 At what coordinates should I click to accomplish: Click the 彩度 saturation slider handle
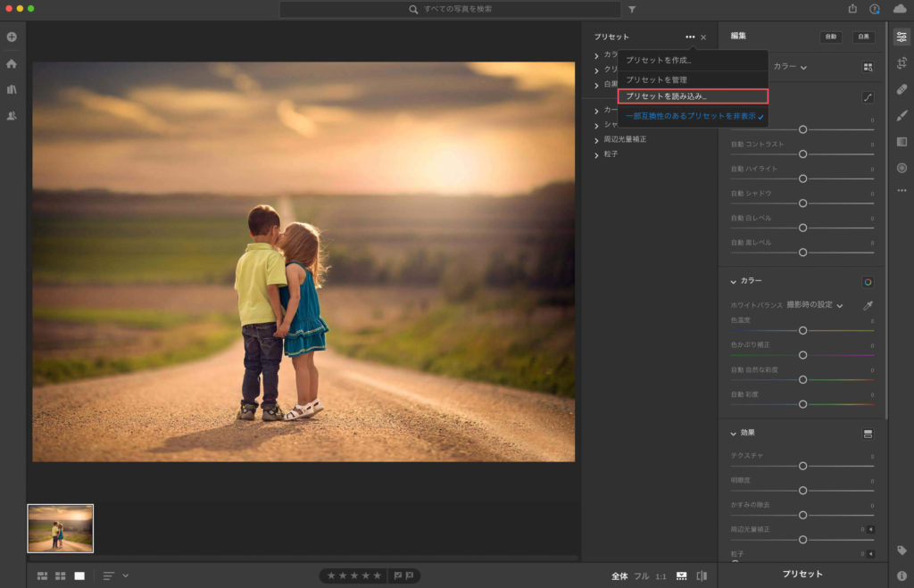[x=802, y=404]
